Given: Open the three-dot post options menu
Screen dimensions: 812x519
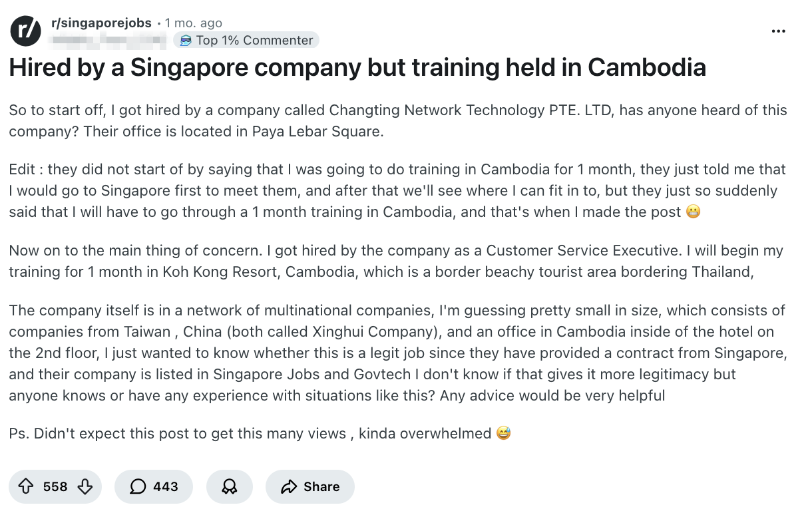Looking at the screenshot, I should (x=778, y=31).
